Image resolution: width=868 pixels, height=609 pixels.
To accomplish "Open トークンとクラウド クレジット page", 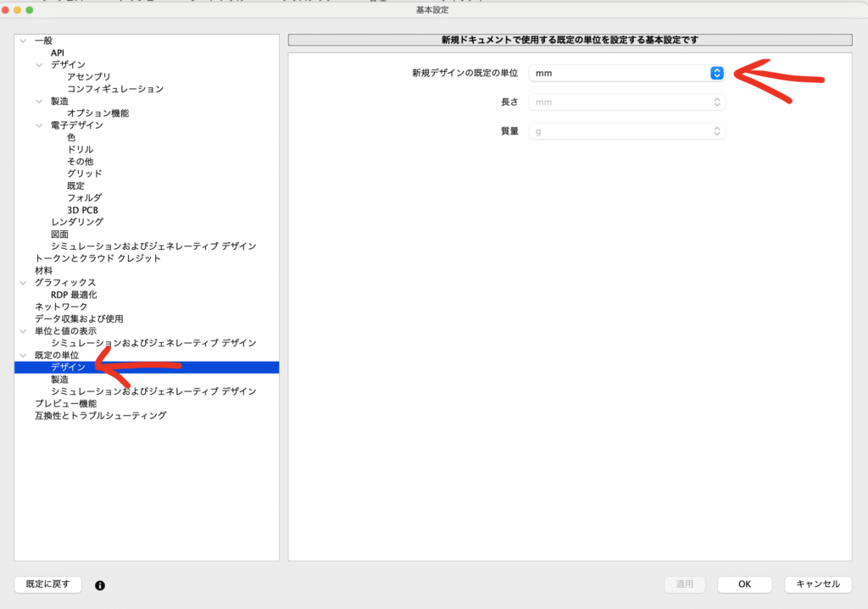I will tap(97, 258).
